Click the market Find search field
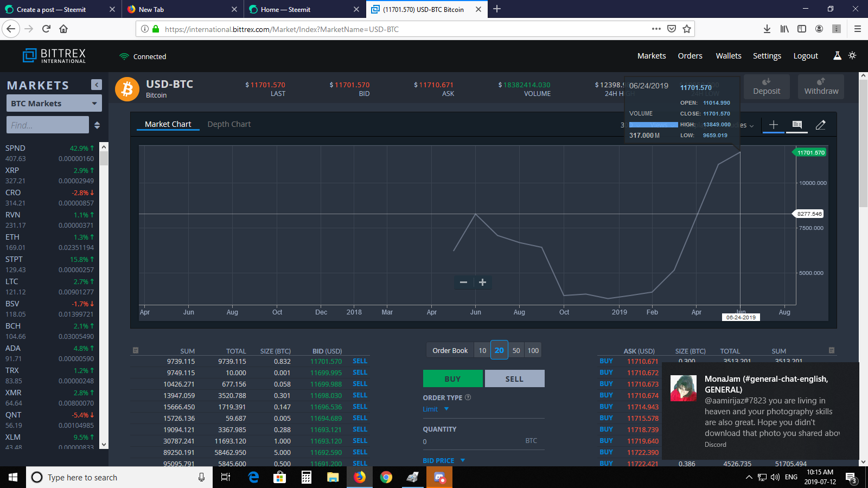 click(47, 125)
